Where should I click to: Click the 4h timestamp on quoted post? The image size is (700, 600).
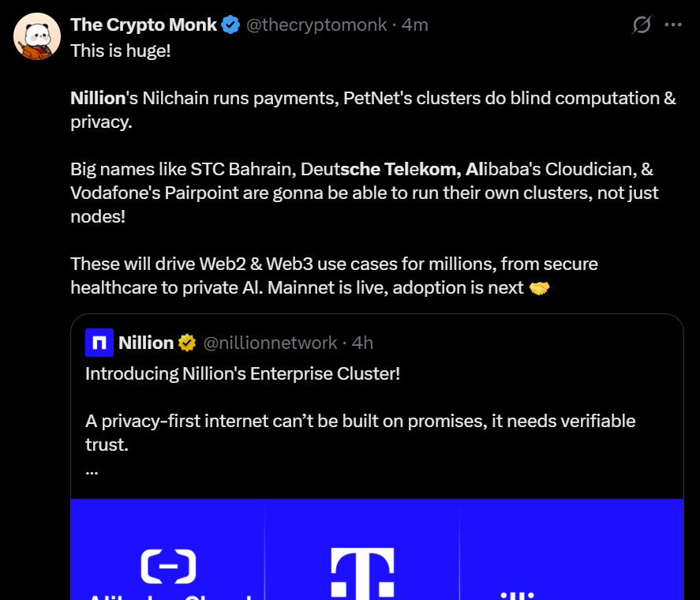coord(362,343)
